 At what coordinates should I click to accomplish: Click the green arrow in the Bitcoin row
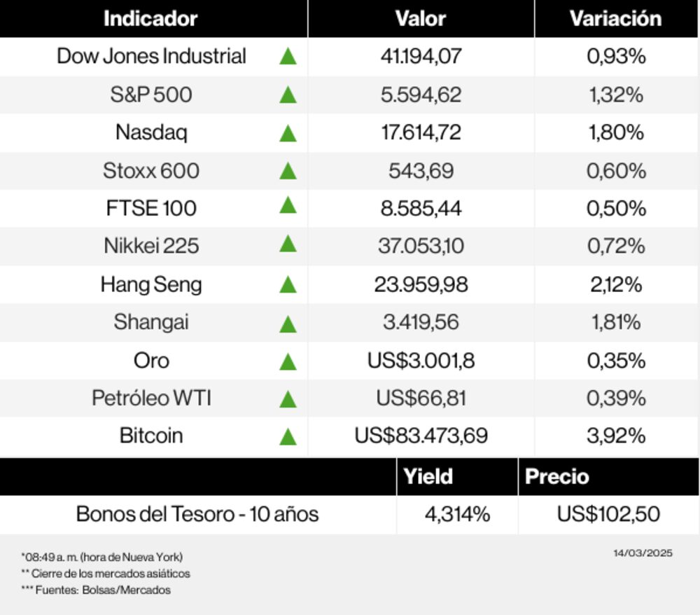[288, 437]
